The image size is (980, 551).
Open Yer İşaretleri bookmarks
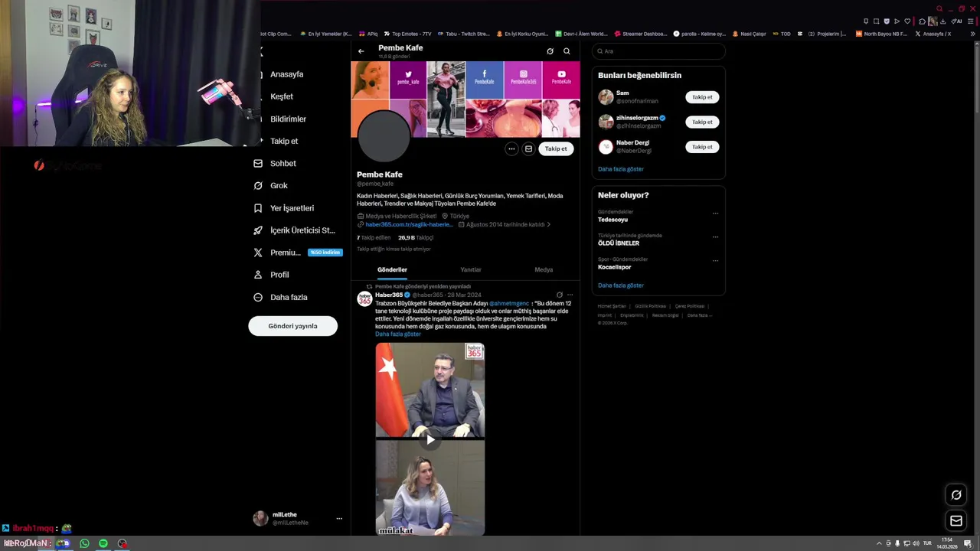[283, 208]
